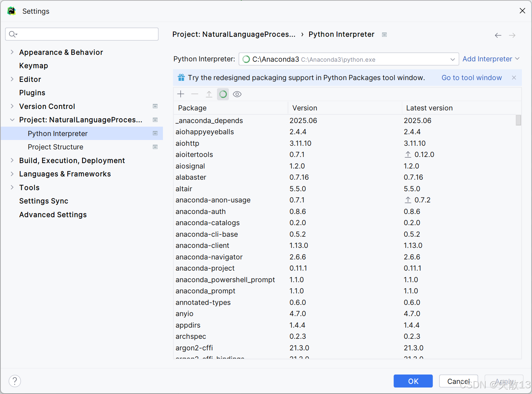Click the settings search field
Image resolution: width=532 pixels, height=394 pixels.
point(82,34)
